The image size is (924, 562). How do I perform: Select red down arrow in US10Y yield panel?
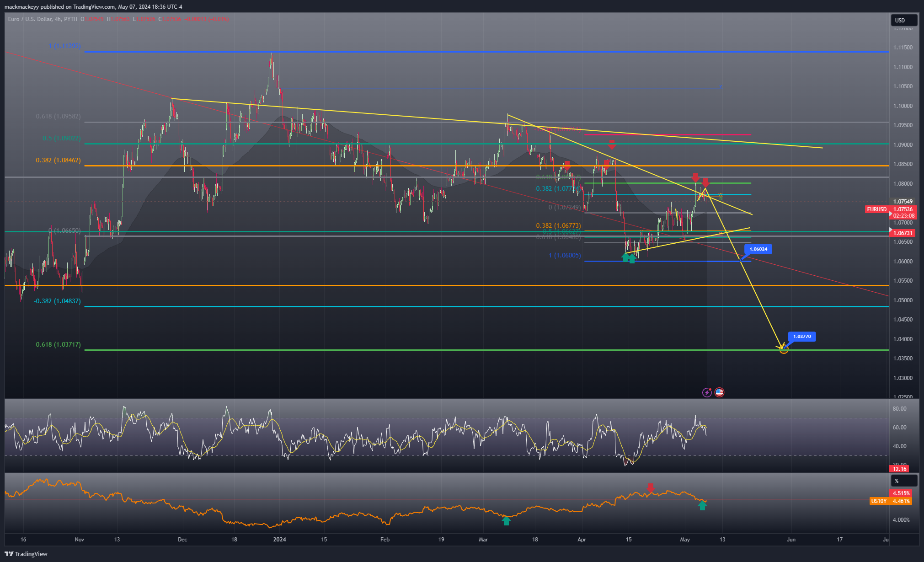(x=651, y=488)
